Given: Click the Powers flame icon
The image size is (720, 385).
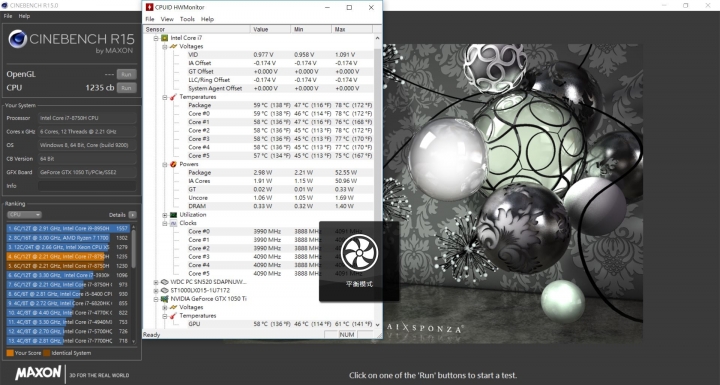Looking at the screenshot, I should pyautogui.click(x=173, y=164).
